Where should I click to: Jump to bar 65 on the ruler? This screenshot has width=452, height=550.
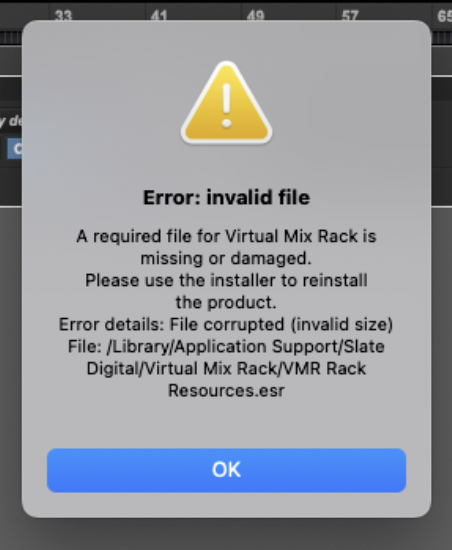click(x=444, y=15)
